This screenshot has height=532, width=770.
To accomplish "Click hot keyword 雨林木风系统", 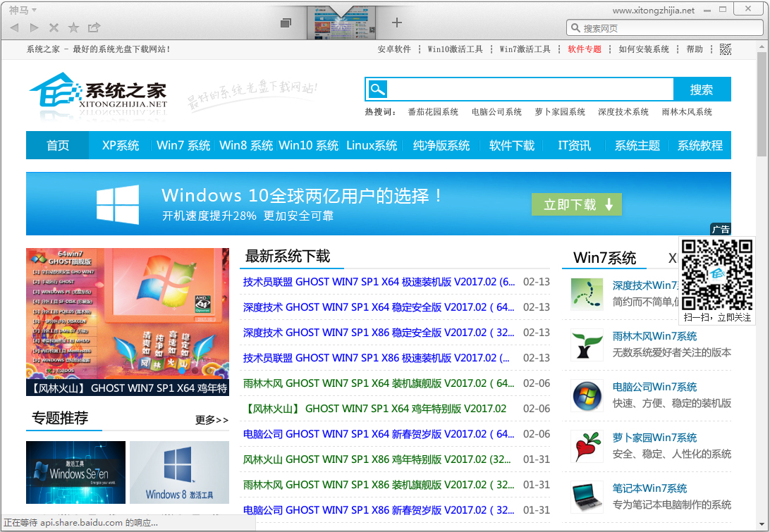I will 687,112.
